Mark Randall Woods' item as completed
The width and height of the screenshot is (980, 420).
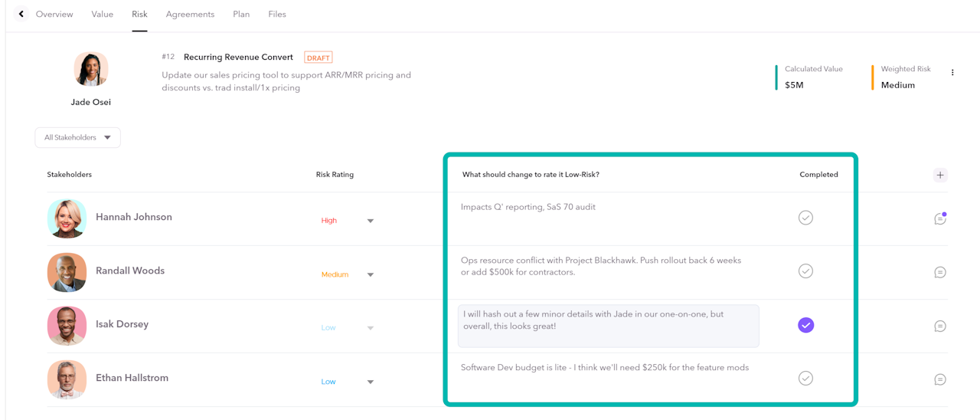coord(805,271)
